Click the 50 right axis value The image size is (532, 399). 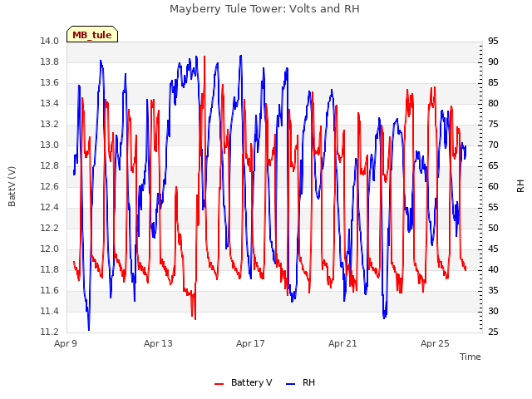click(x=493, y=228)
